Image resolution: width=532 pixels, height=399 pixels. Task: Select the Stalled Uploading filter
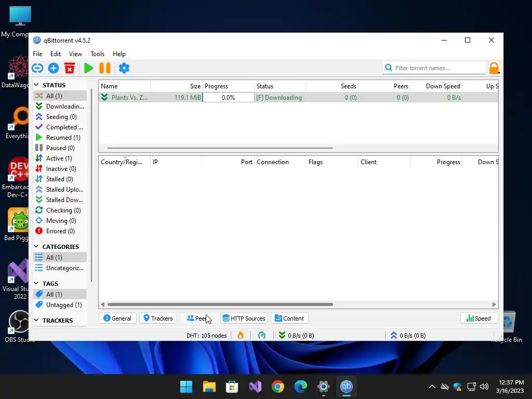click(x=60, y=189)
